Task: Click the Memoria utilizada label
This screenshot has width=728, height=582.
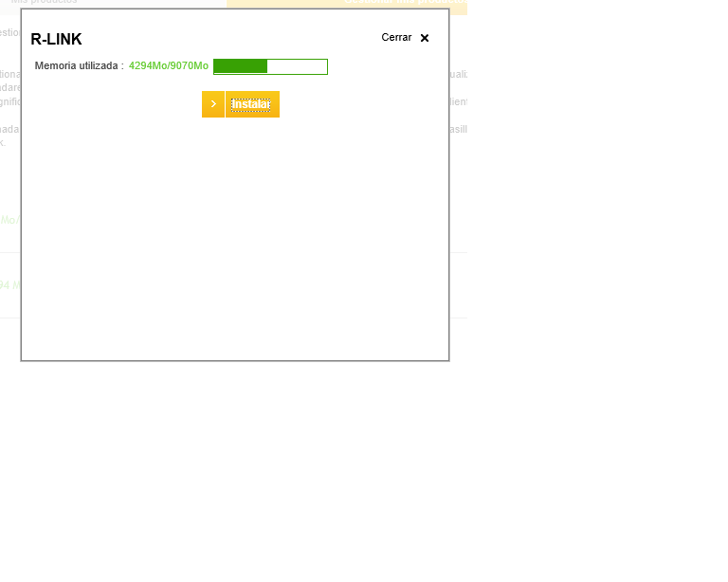Action: tap(79, 66)
